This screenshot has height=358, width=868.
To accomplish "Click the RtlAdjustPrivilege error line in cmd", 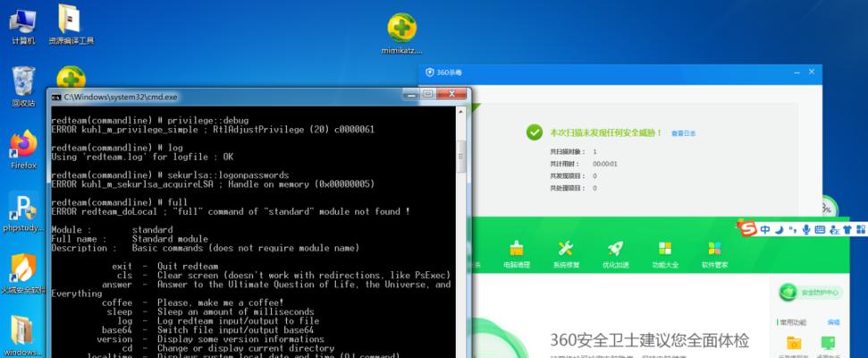I will [213, 129].
